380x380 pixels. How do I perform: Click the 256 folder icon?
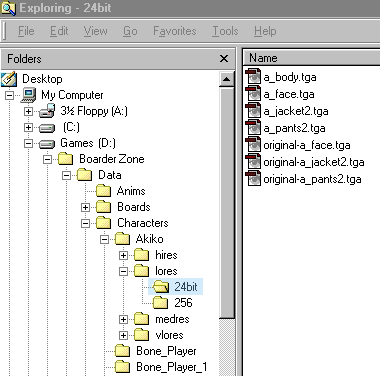pos(161,303)
